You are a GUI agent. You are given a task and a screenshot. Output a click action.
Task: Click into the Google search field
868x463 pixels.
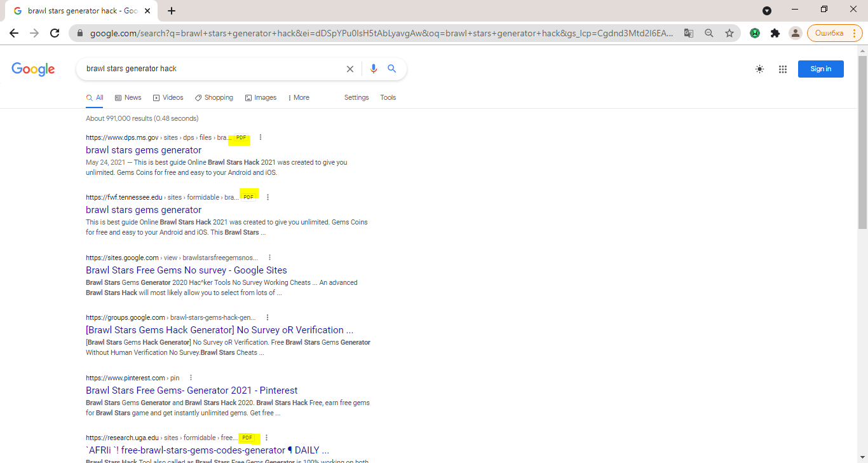(213, 69)
